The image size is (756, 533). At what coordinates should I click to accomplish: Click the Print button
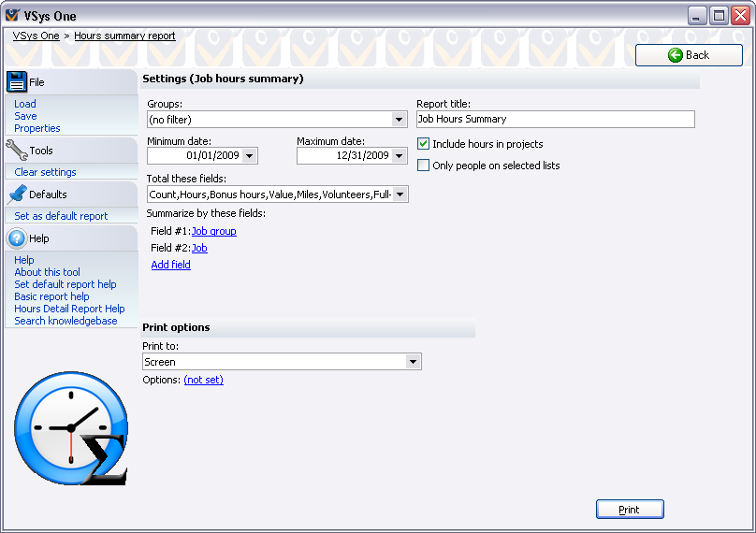(630, 510)
